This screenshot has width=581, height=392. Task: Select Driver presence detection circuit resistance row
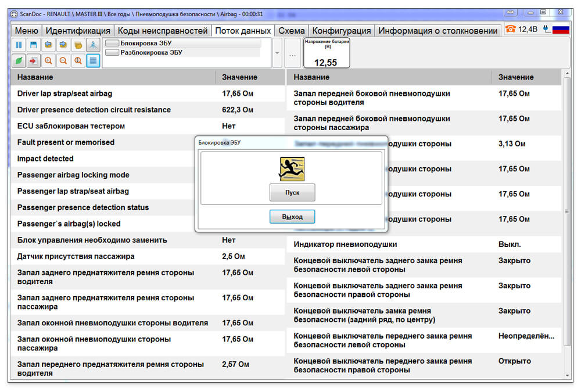point(148,110)
